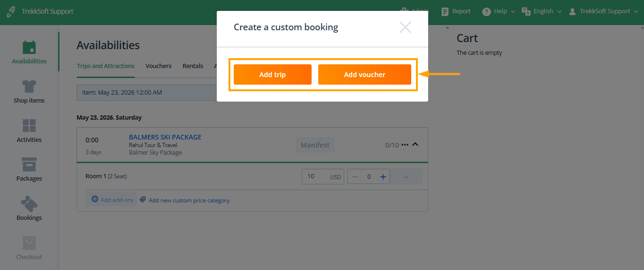
Task: Open the Report icon in header
Action: 445,11
